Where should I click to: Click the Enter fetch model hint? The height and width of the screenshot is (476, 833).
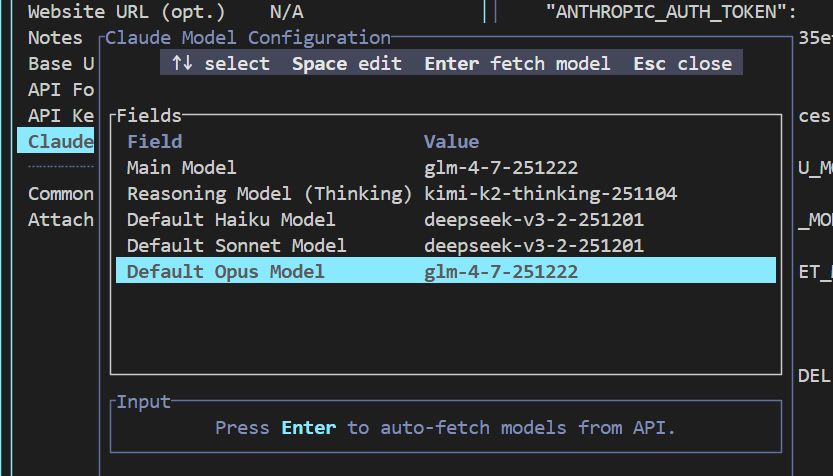517,64
